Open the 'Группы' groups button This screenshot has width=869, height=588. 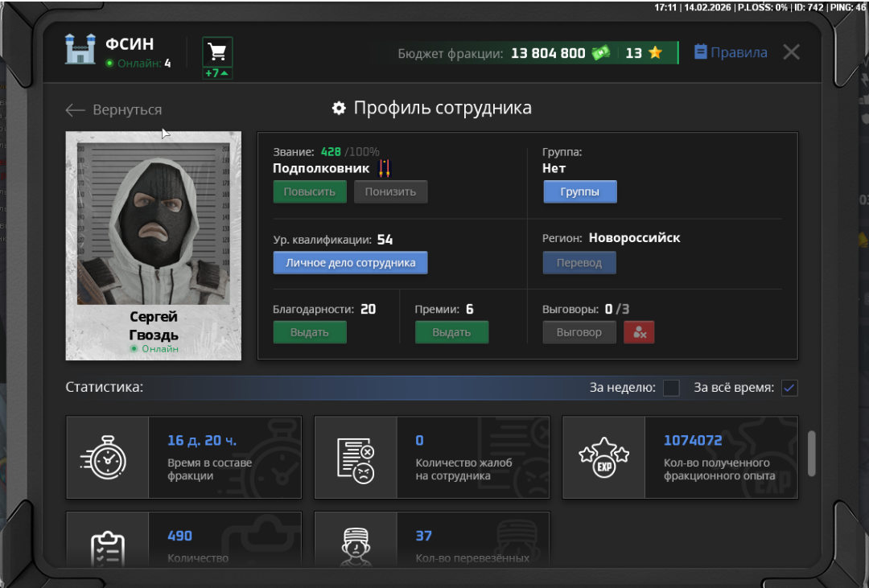pyautogui.click(x=579, y=192)
